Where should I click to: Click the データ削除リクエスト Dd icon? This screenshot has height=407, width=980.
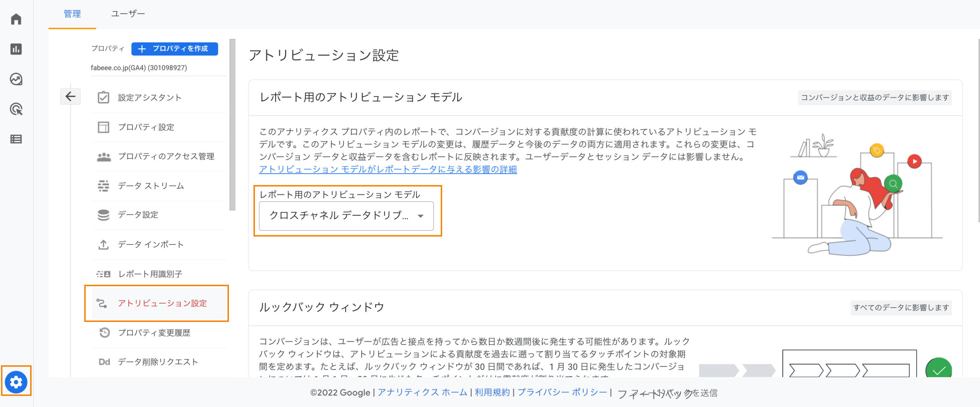coord(104,362)
